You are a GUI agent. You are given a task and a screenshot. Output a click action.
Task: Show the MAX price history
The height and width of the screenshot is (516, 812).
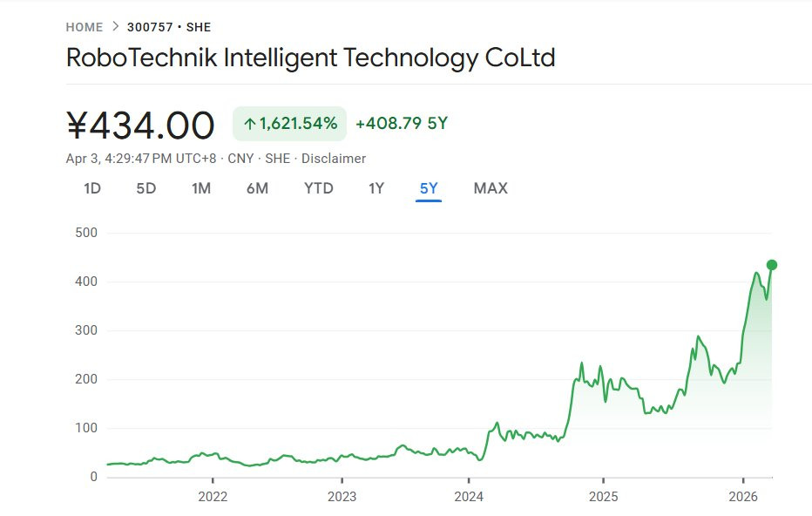pos(491,188)
